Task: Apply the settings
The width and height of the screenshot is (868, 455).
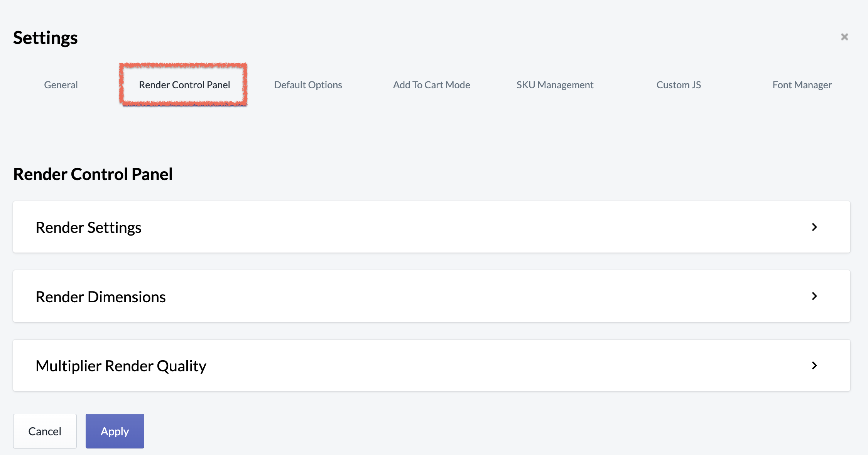Action: (x=115, y=431)
